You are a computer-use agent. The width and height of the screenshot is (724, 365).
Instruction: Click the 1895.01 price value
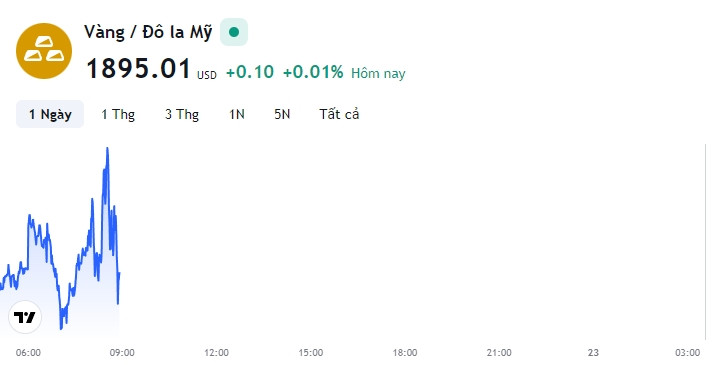[x=139, y=69]
